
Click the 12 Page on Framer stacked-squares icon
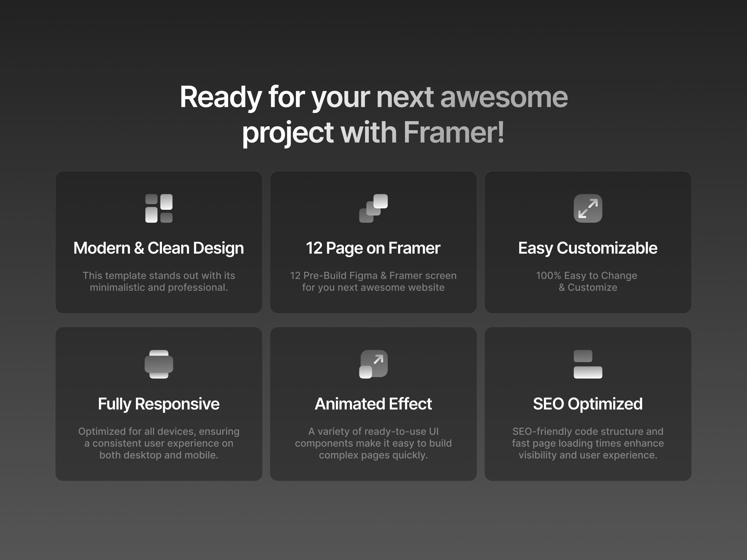point(373,208)
